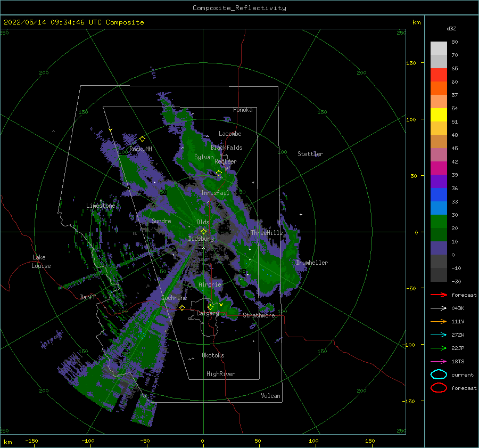Click the green 22JP arrow icon
Viewport: 479px width, 448px height.
click(x=439, y=348)
